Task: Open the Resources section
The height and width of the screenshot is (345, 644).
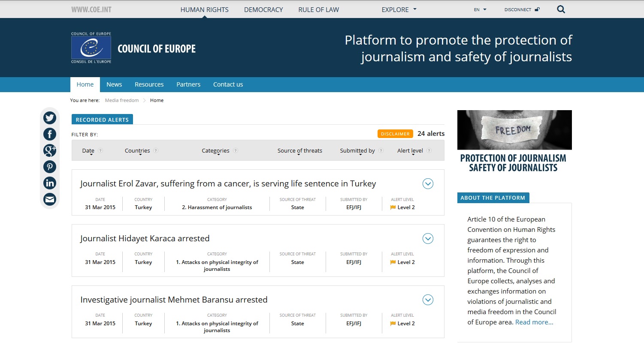Action: (x=149, y=84)
